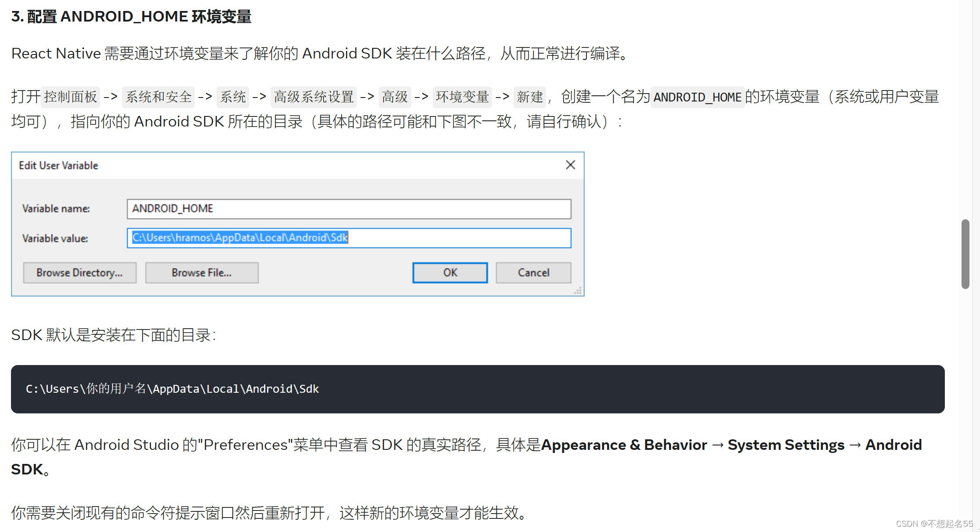Click the "Edit User Variable" dialog title
The image size is (980, 532).
tap(58, 166)
